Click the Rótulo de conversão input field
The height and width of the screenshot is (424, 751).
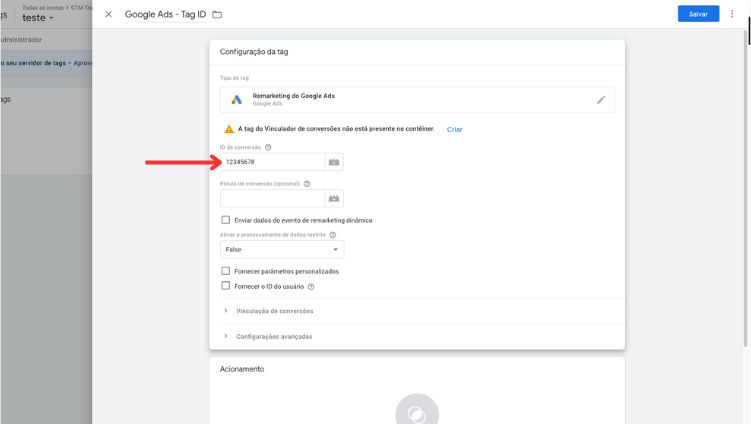tap(273, 198)
